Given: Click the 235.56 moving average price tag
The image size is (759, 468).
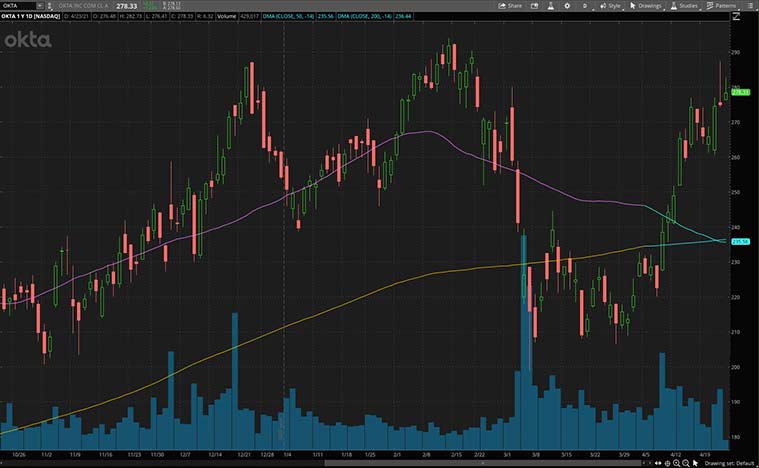Looking at the screenshot, I should (x=741, y=241).
